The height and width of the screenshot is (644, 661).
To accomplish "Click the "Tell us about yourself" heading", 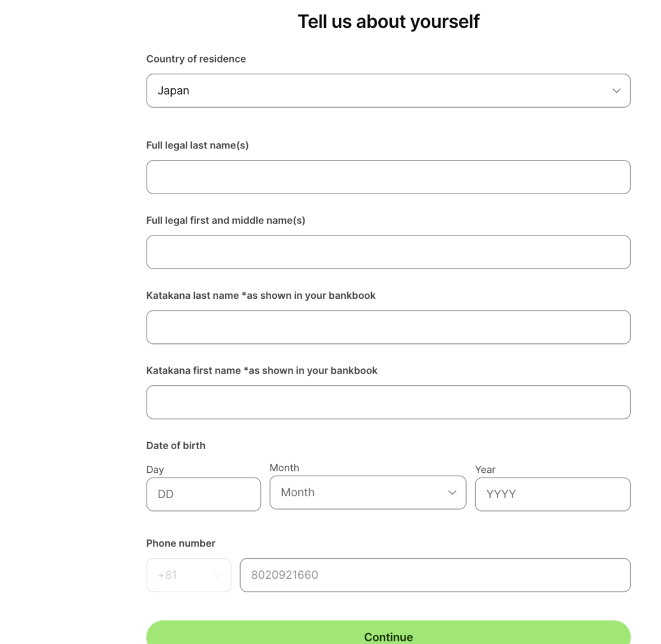I will [x=388, y=21].
